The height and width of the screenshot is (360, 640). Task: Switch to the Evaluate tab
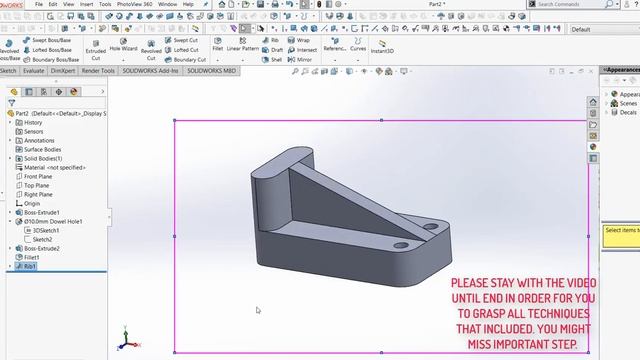tap(33, 71)
